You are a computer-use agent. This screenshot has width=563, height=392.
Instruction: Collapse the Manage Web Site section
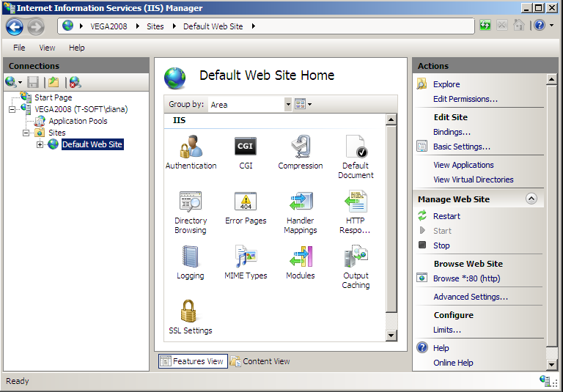531,199
